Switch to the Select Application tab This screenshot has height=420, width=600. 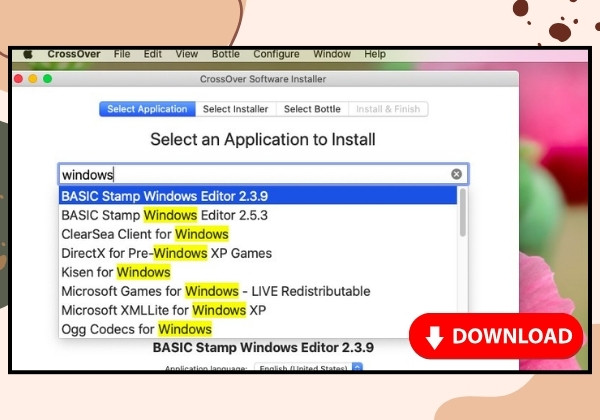tap(147, 109)
